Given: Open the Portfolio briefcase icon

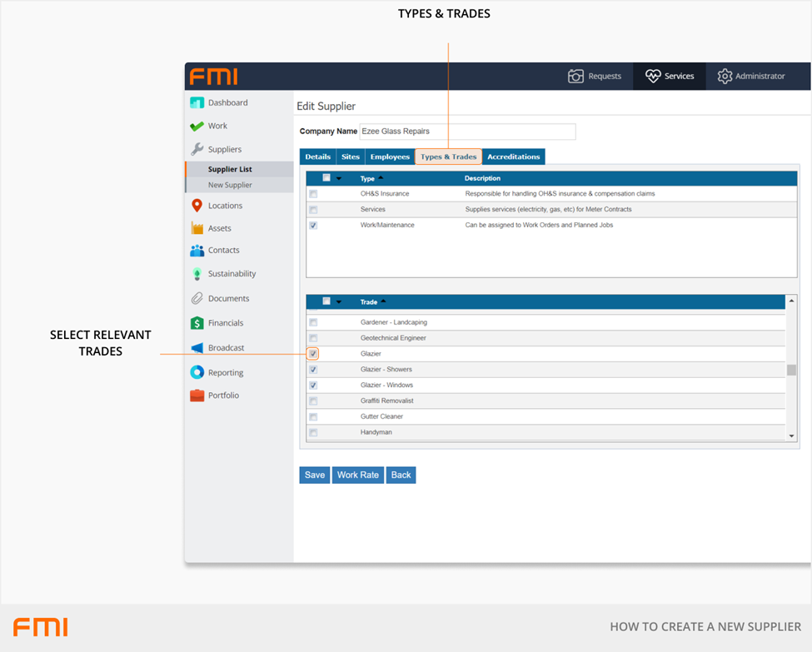Looking at the screenshot, I should [x=197, y=396].
